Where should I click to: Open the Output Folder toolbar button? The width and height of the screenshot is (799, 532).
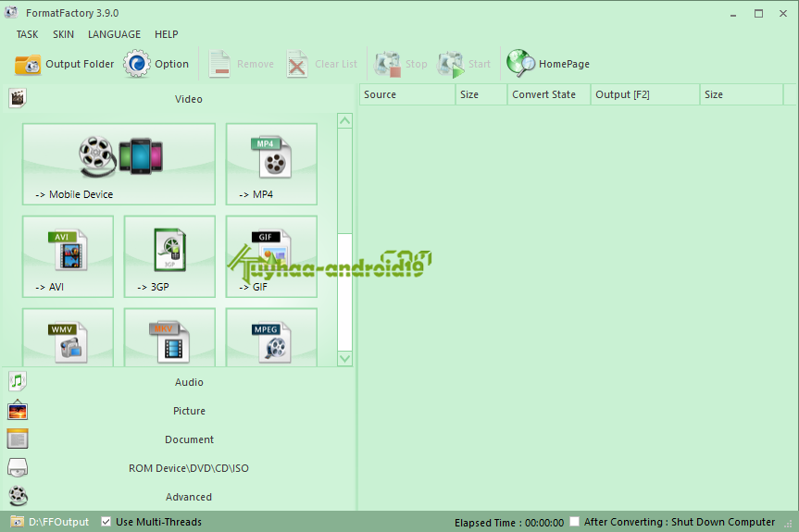coord(64,64)
